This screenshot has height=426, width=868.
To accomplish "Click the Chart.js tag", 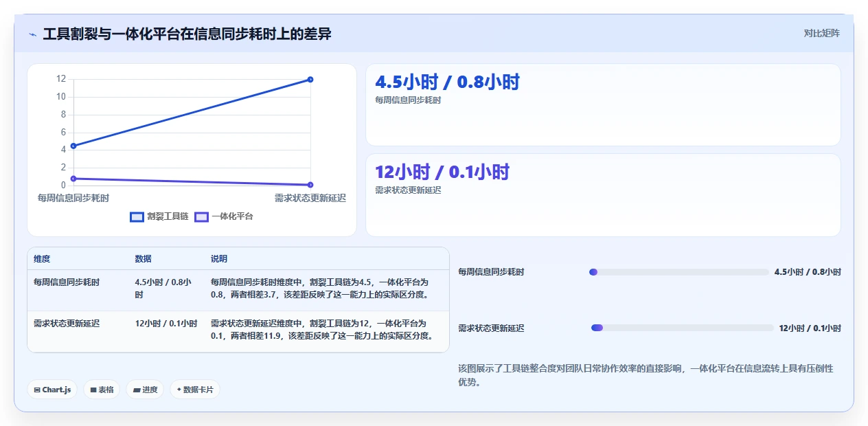I will (x=52, y=390).
